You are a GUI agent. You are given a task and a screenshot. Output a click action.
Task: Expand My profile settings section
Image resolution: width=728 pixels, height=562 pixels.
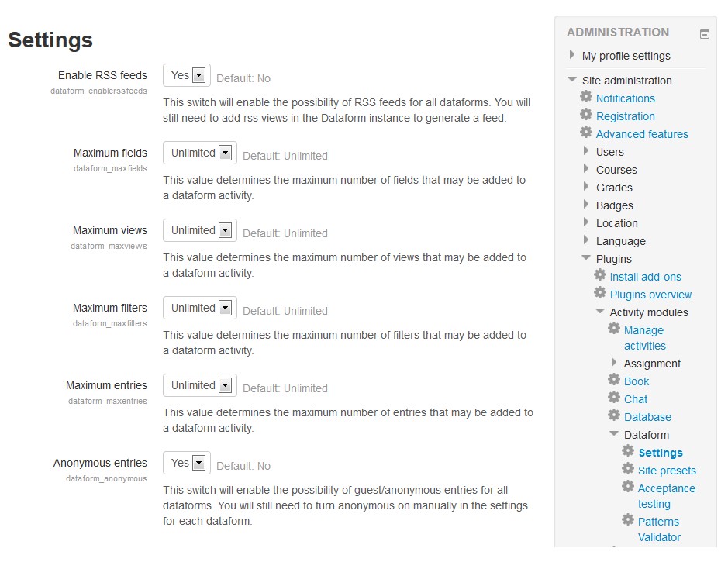click(x=572, y=55)
